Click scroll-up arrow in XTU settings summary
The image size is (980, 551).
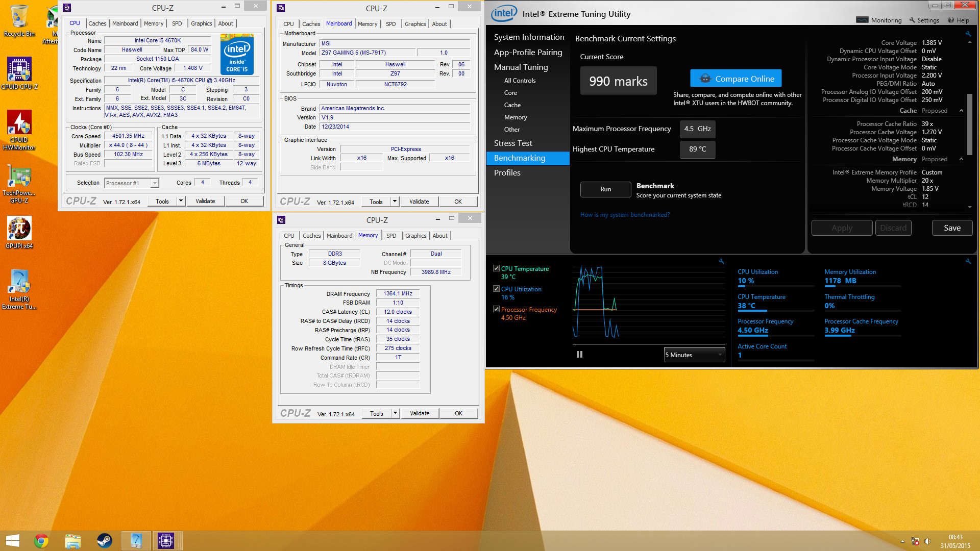970,42
